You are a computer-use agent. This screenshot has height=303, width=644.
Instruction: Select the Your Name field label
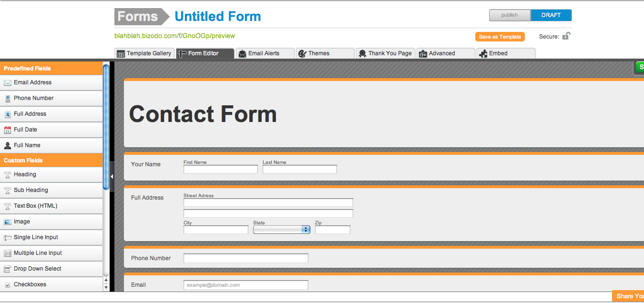tap(146, 164)
